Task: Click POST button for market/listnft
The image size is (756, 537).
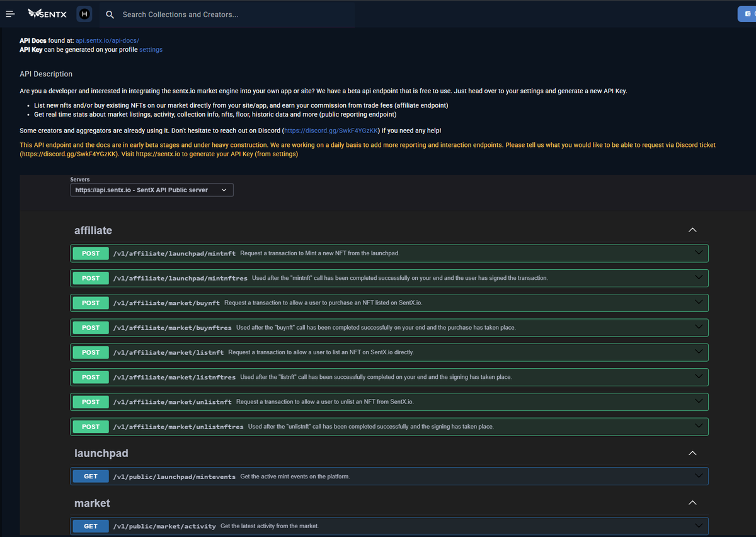Action: click(91, 352)
